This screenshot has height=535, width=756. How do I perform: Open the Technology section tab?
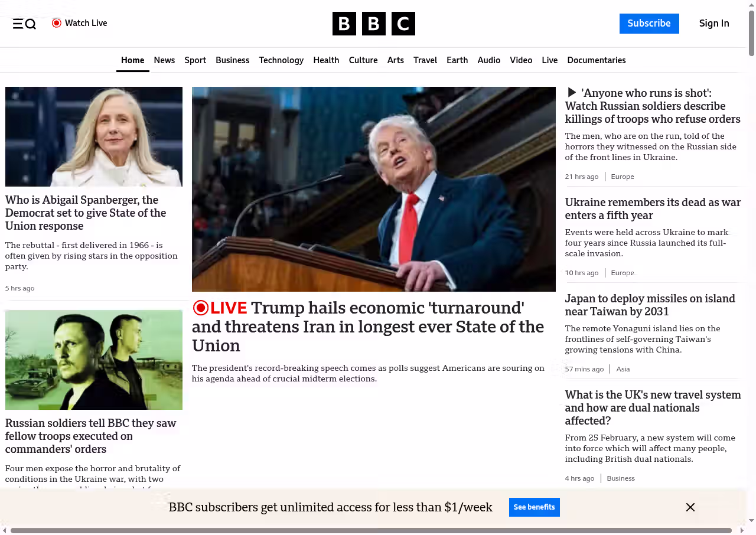point(281,60)
